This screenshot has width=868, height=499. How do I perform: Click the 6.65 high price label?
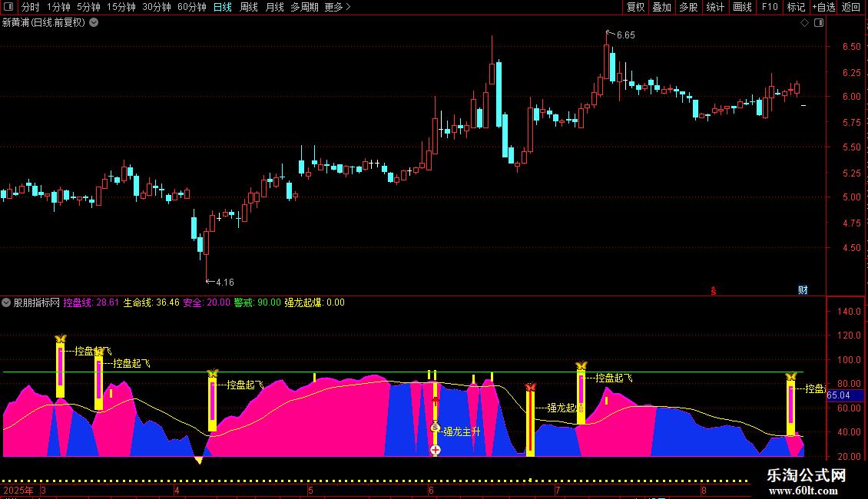[x=625, y=35]
